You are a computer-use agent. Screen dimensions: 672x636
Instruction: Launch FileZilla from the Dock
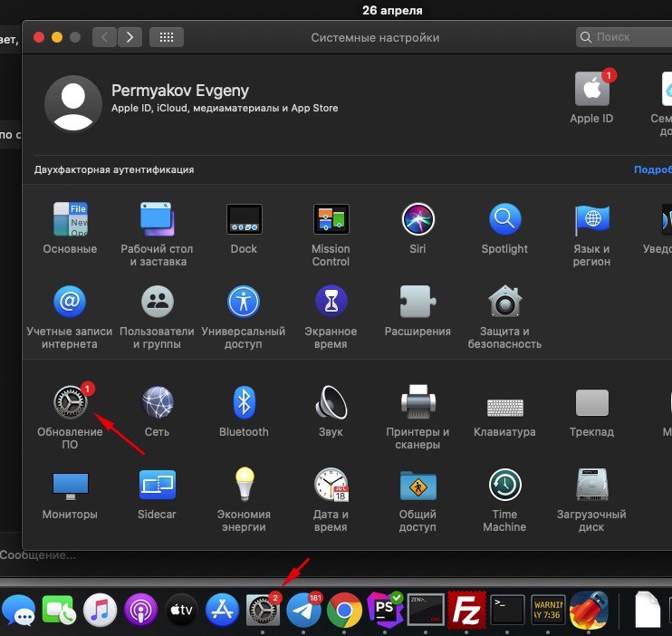click(x=466, y=611)
